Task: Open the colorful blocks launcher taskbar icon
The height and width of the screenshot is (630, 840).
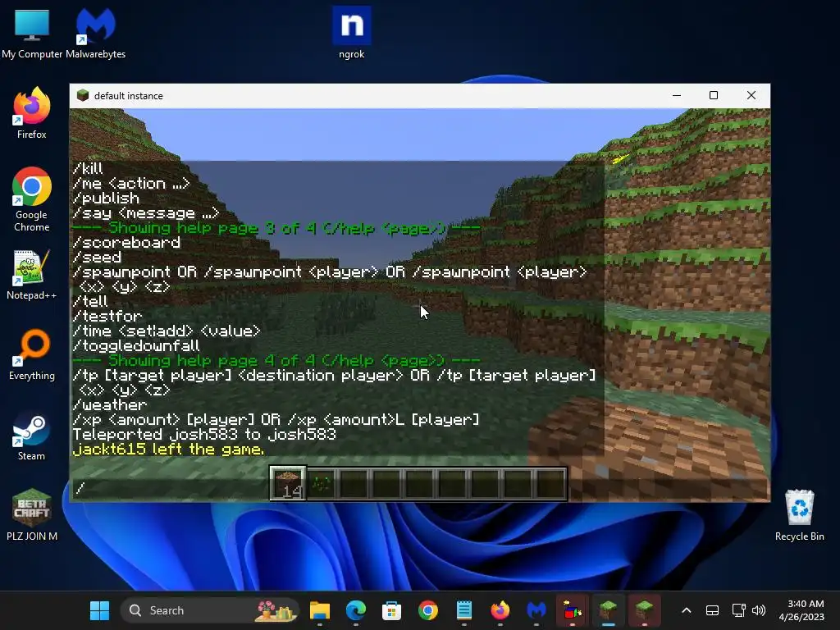Action: pyautogui.click(x=572, y=610)
